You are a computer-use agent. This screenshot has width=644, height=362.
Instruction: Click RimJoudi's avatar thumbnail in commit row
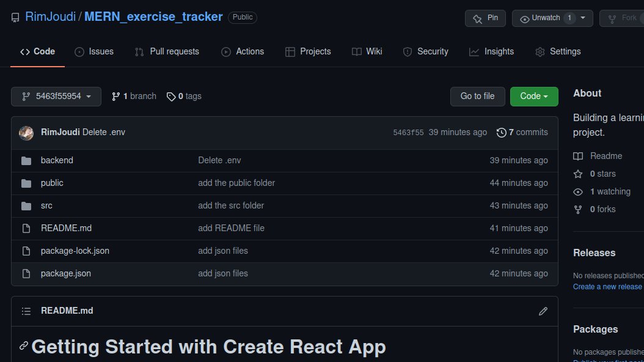(x=26, y=133)
